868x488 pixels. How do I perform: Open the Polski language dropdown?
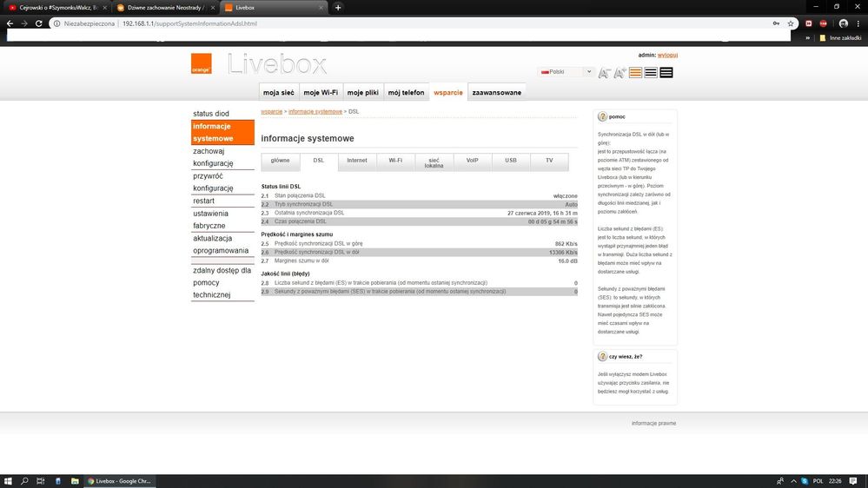(x=567, y=72)
